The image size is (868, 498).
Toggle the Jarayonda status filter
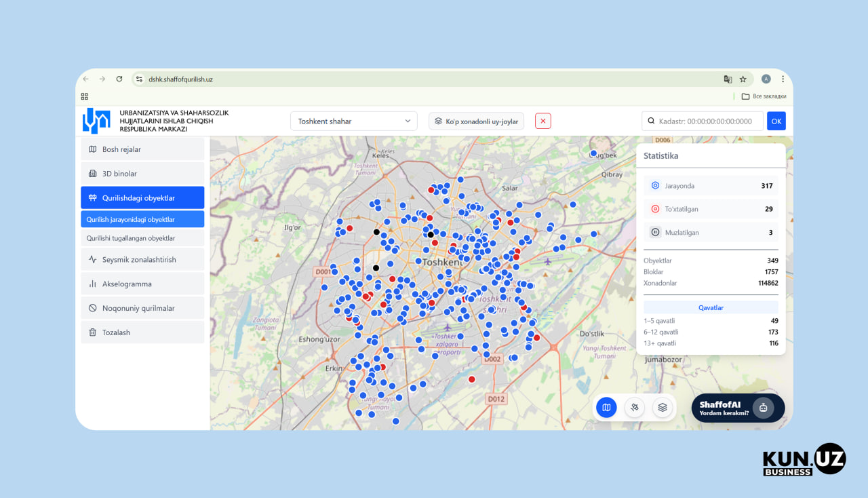point(710,186)
